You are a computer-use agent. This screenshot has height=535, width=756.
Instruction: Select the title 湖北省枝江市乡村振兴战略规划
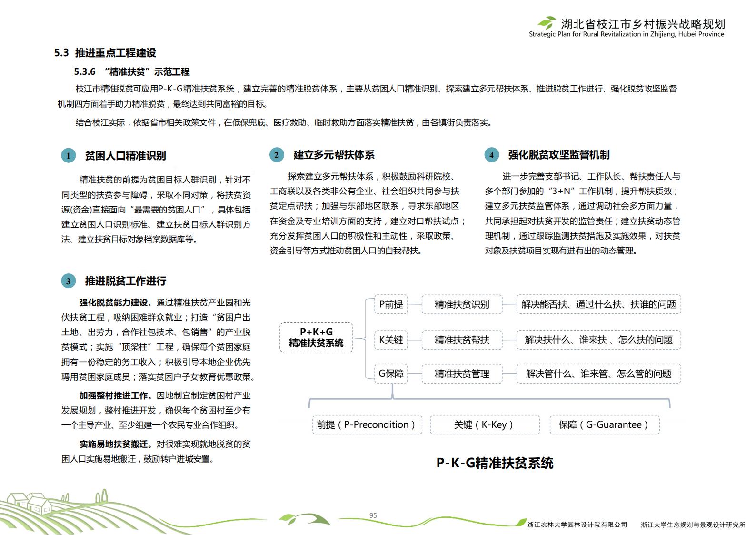click(x=643, y=24)
